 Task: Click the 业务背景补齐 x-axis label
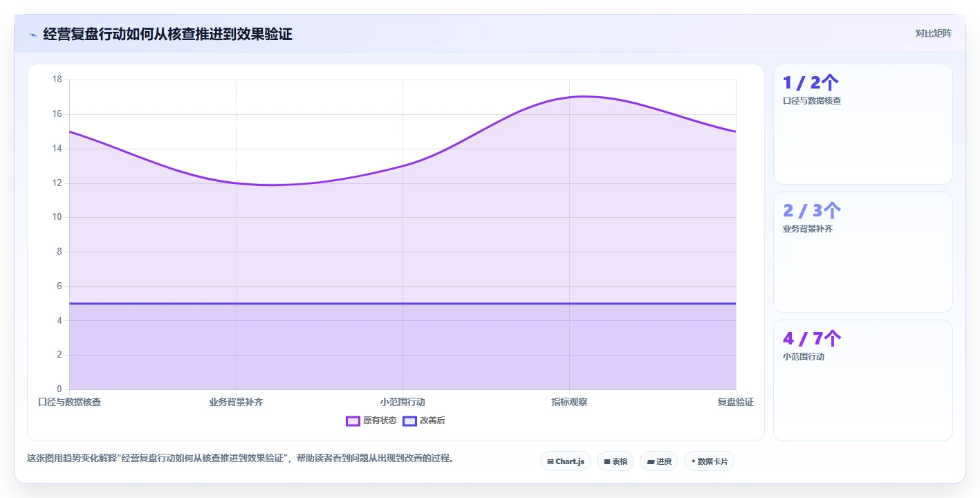[x=236, y=402]
